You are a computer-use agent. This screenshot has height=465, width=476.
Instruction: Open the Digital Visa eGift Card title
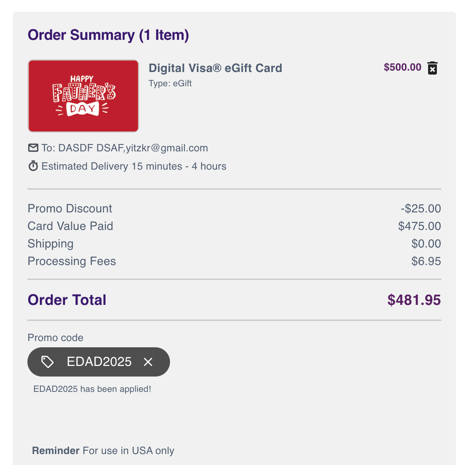(215, 68)
